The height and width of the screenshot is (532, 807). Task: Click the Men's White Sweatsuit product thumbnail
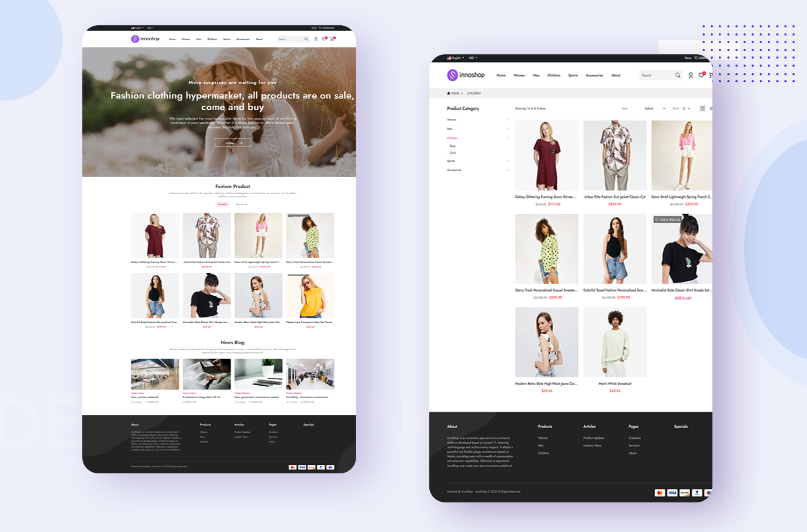click(615, 342)
